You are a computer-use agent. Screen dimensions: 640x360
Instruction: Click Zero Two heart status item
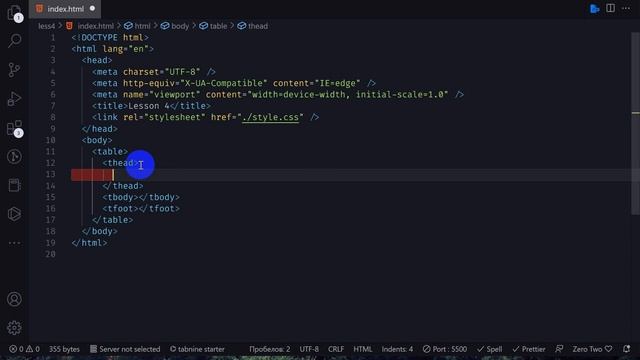592,349
